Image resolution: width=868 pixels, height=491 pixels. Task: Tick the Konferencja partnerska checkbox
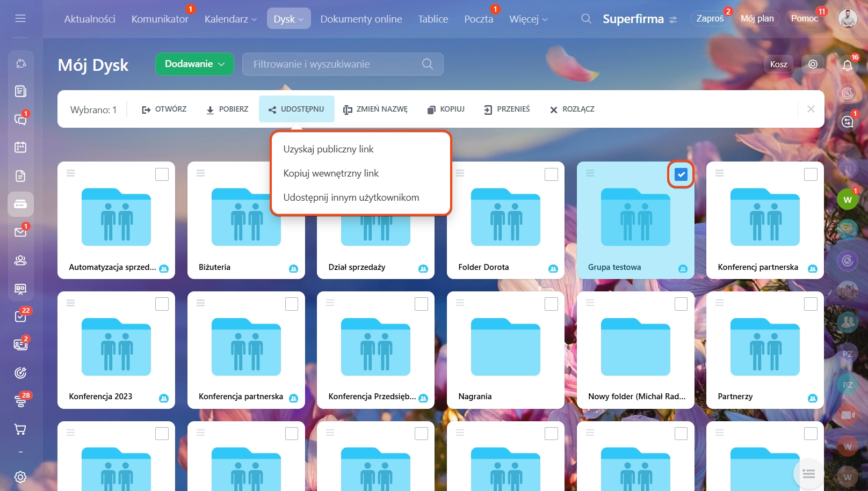(x=292, y=304)
